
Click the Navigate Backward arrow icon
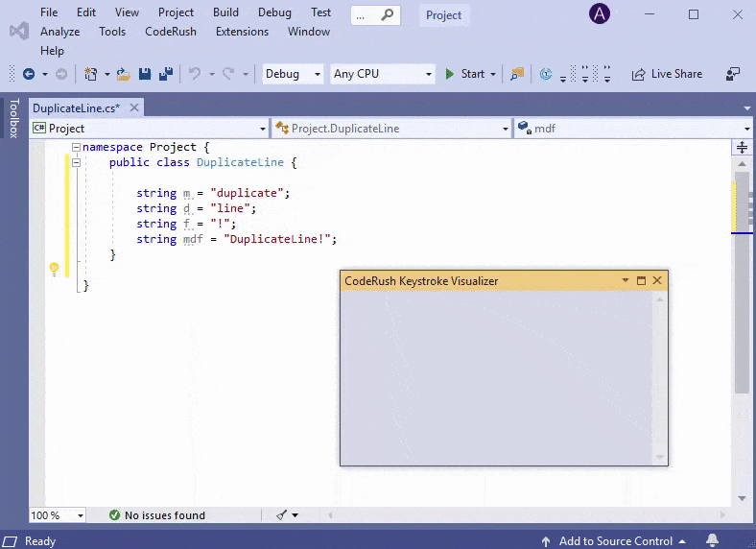point(28,74)
